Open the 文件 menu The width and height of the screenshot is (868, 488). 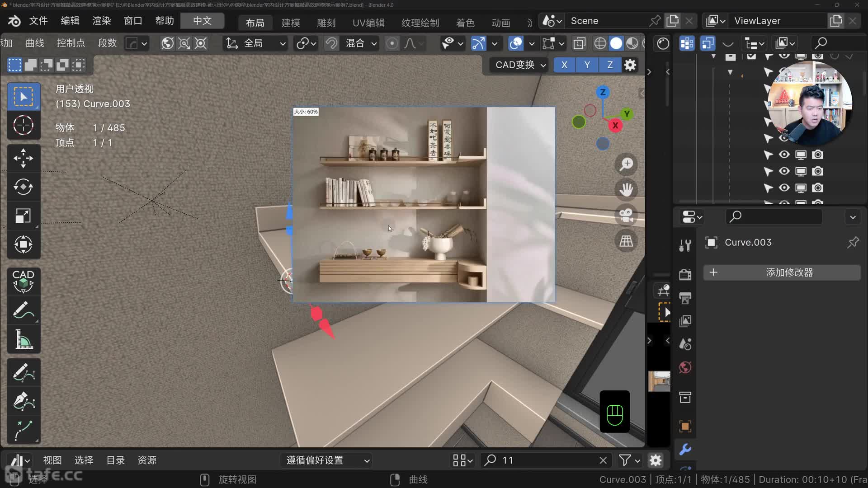coord(38,21)
